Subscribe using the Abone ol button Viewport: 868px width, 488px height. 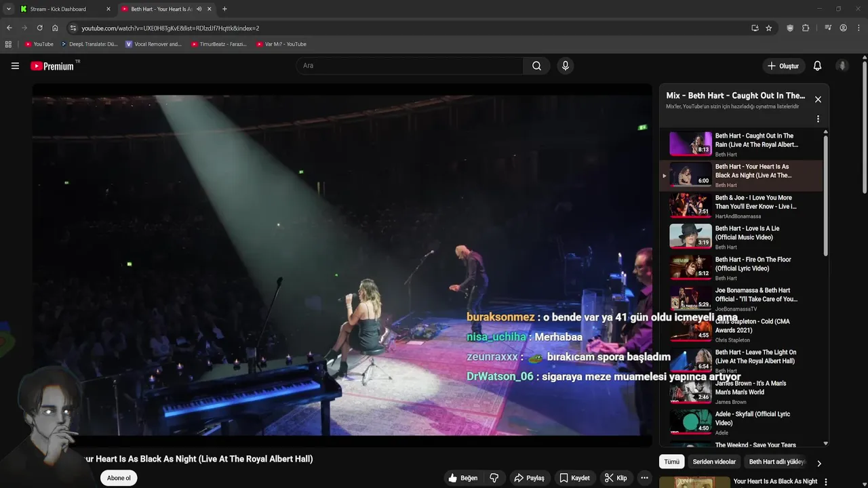pyautogui.click(x=119, y=478)
